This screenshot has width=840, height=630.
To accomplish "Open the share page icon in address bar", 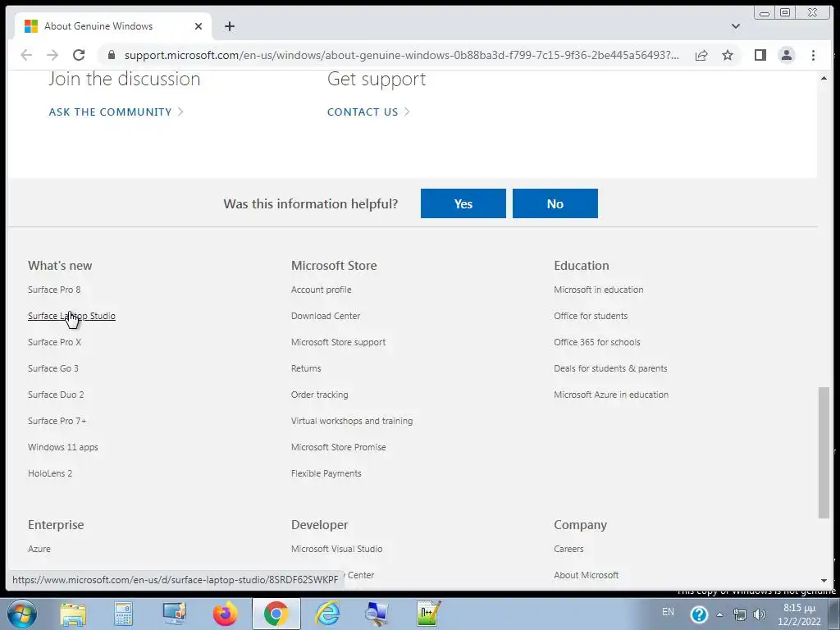I will tap(701, 55).
